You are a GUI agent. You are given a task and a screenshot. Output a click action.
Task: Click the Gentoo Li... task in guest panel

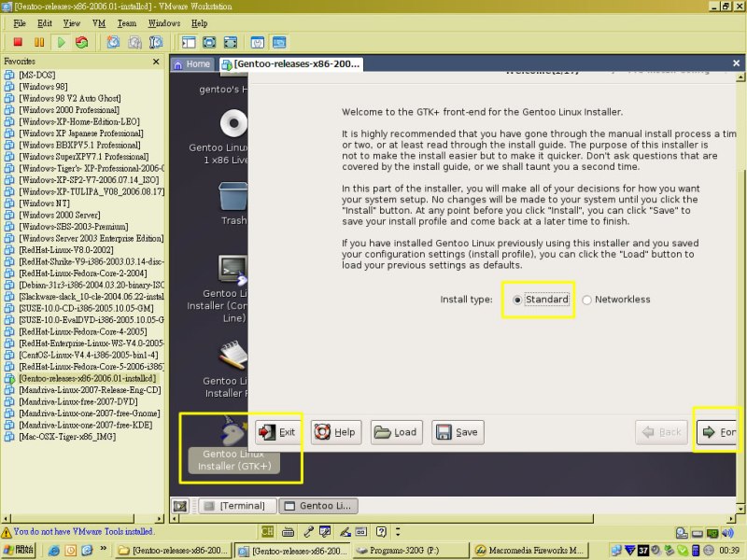(318, 506)
